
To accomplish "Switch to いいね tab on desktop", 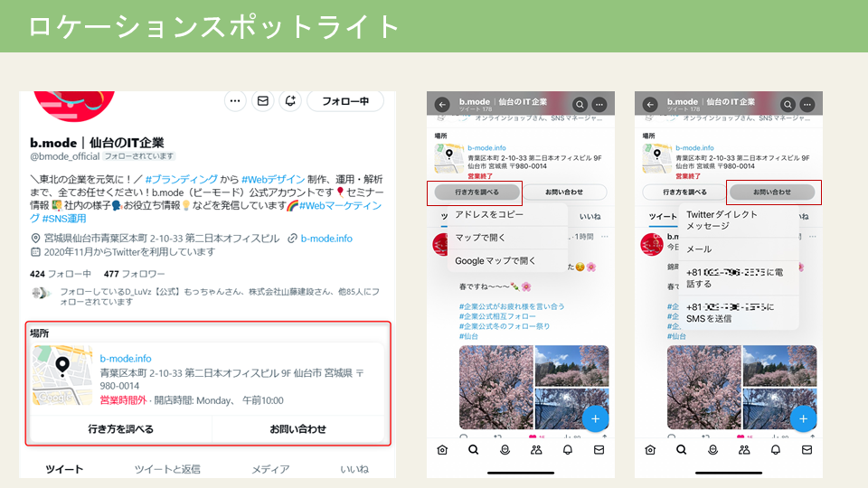I will (x=354, y=469).
